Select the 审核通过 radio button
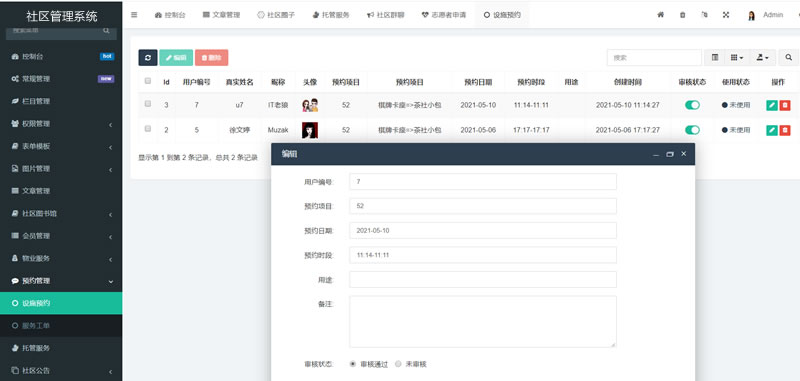This screenshot has width=800, height=381. pos(353,364)
